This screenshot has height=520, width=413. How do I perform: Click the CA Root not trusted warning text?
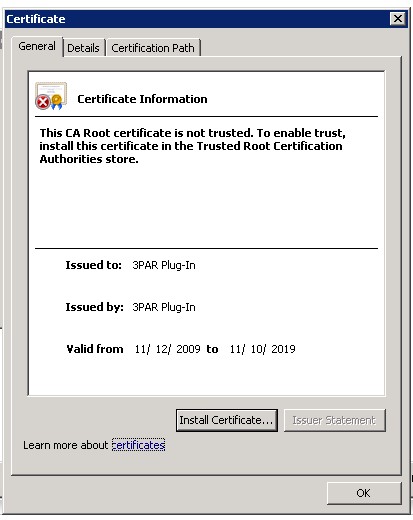tap(193, 146)
